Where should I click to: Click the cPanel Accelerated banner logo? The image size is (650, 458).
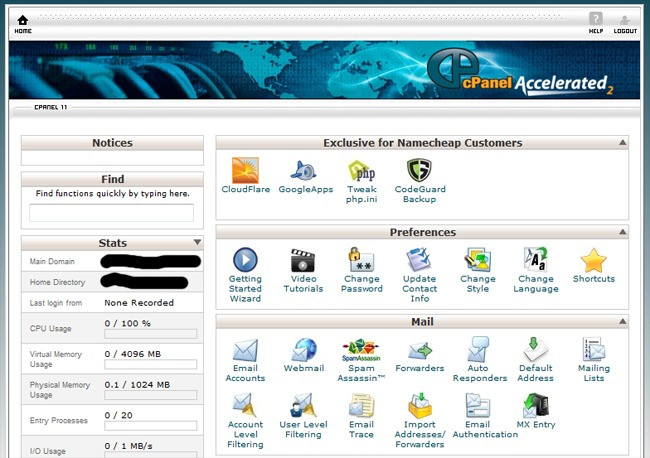pyautogui.click(x=520, y=73)
